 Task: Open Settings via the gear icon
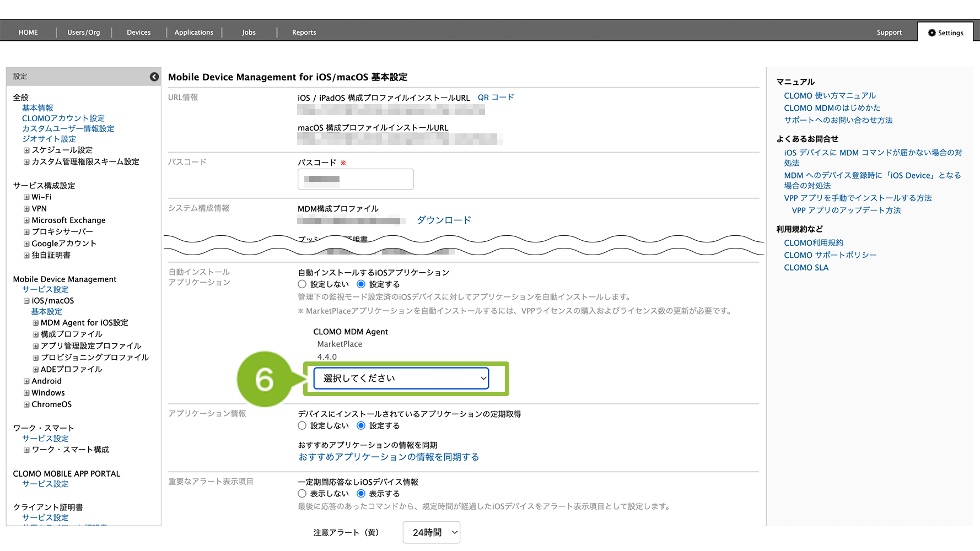coord(931,33)
